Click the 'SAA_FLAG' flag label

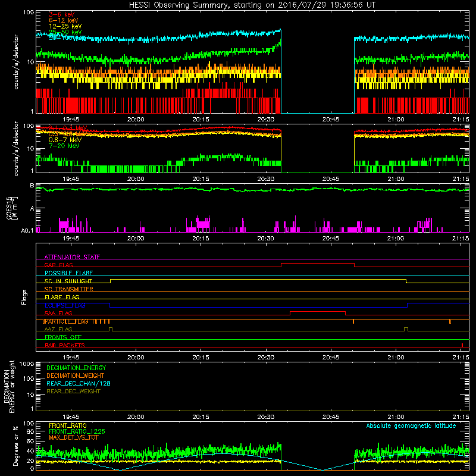click(x=58, y=313)
